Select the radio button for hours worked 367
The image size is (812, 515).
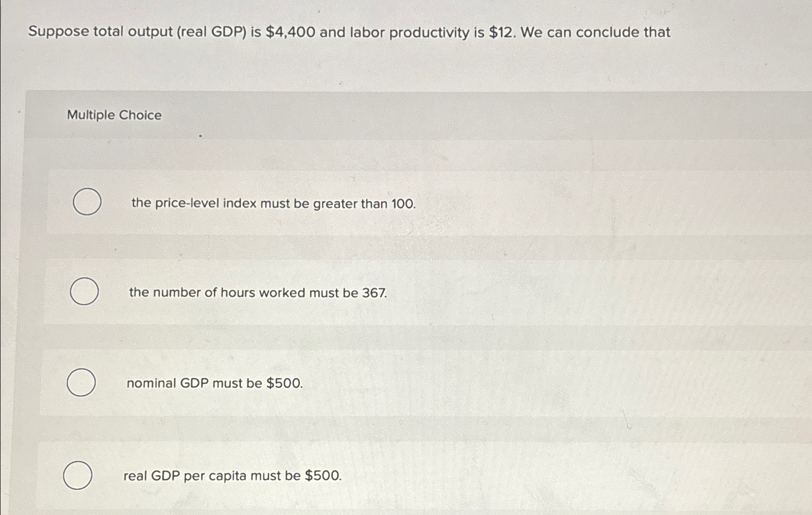[84, 292]
